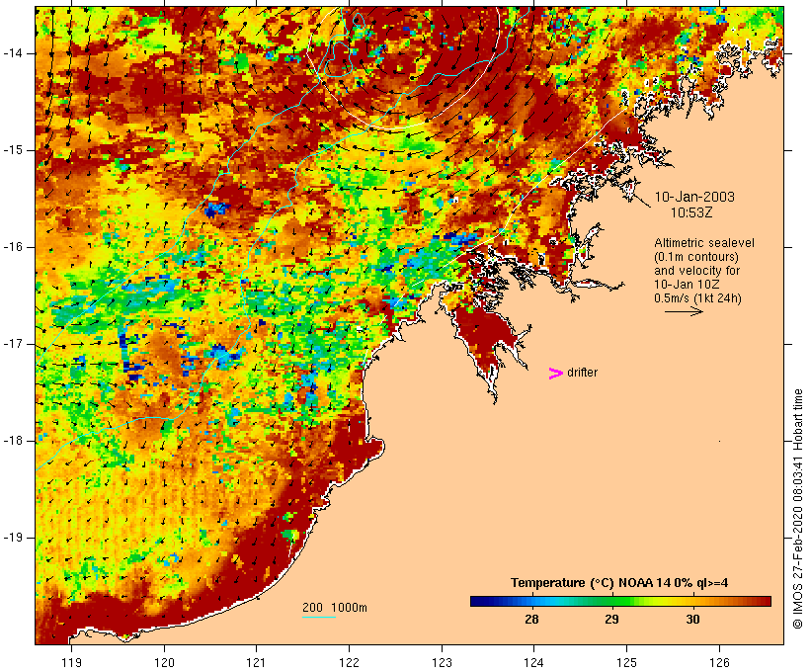Click the '(0.1m contours)' text
Image resolution: width=810 pixels, height=672 pixels.
(x=695, y=257)
